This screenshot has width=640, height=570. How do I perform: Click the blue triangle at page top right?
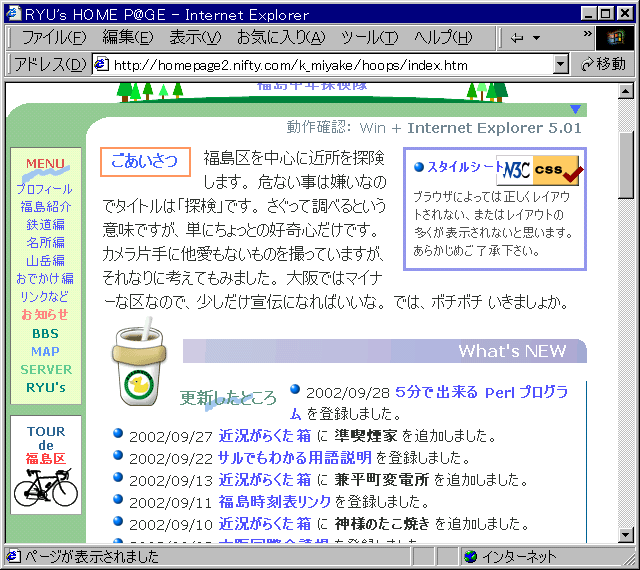coord(575,109)
